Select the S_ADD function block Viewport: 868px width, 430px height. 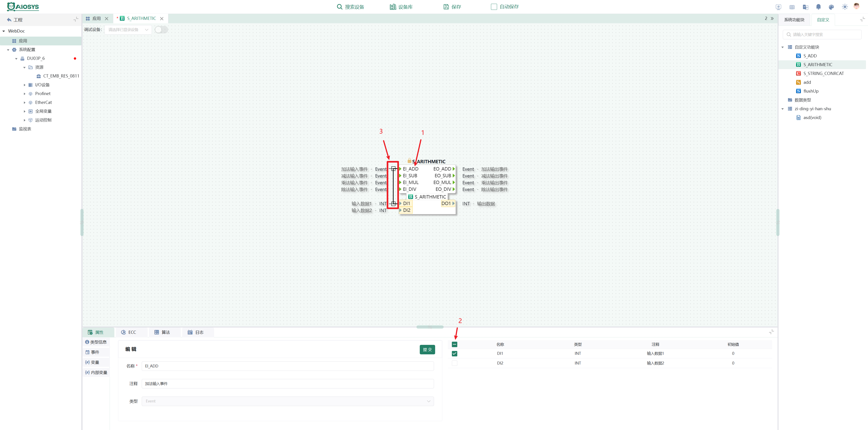pyautogui.click(x=810, y=56)
